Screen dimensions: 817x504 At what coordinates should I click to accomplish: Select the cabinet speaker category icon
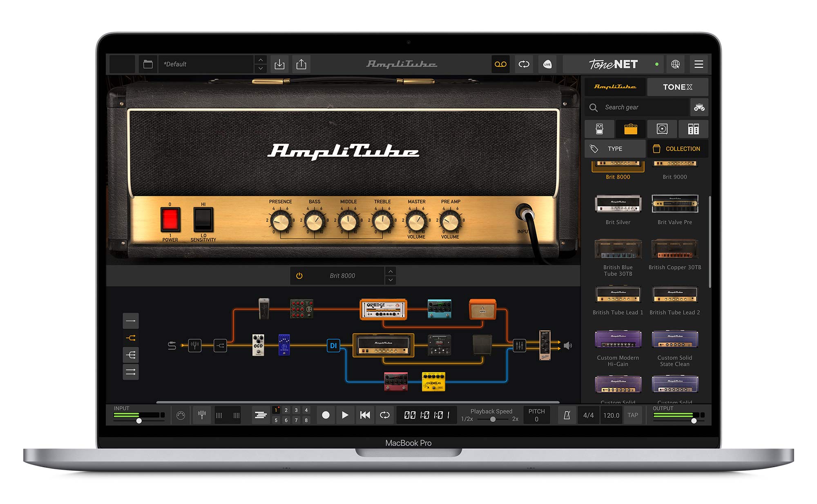coord(662,129)
